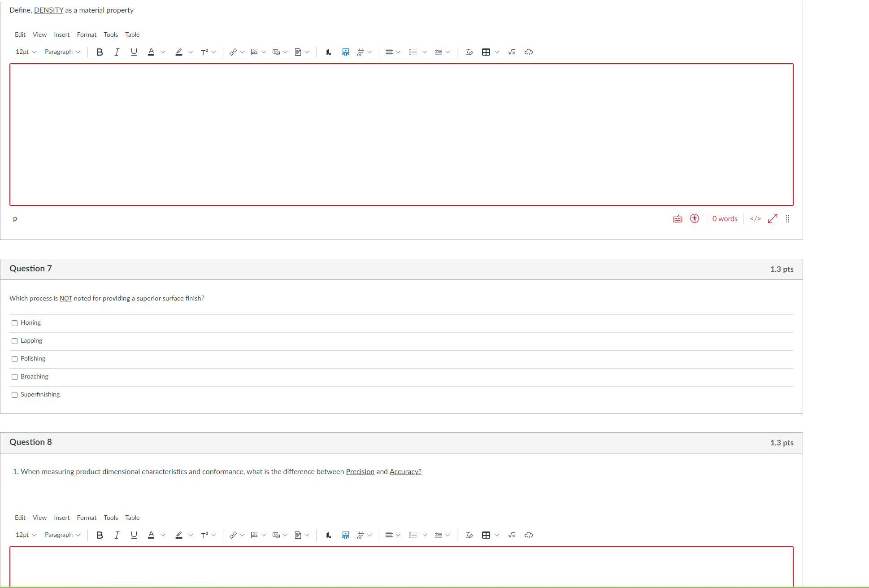The width and height of the screenshot is (869, 588).
Task: Open the Insert menu in the bottom editor
Action: pos(61,518)
